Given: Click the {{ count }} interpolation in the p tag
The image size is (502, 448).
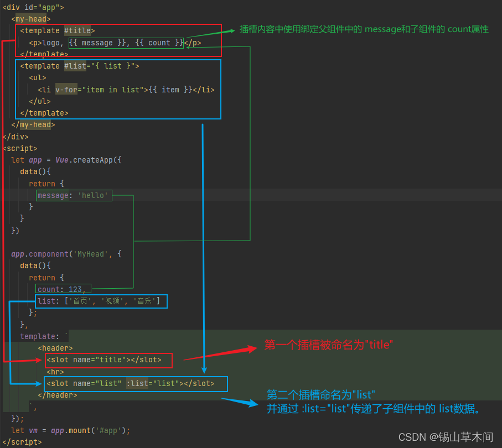Looking at the screenshot, I should 159,43.
